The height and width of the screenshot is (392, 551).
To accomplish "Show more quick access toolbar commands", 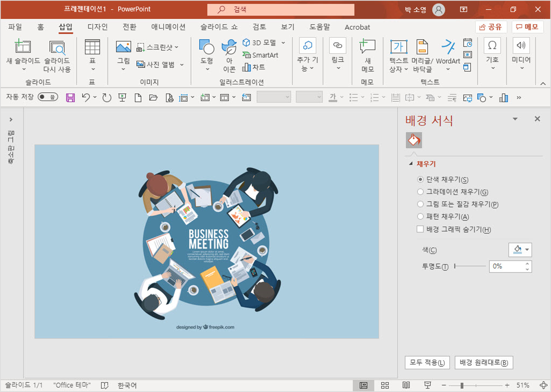I will coord(519,98).
